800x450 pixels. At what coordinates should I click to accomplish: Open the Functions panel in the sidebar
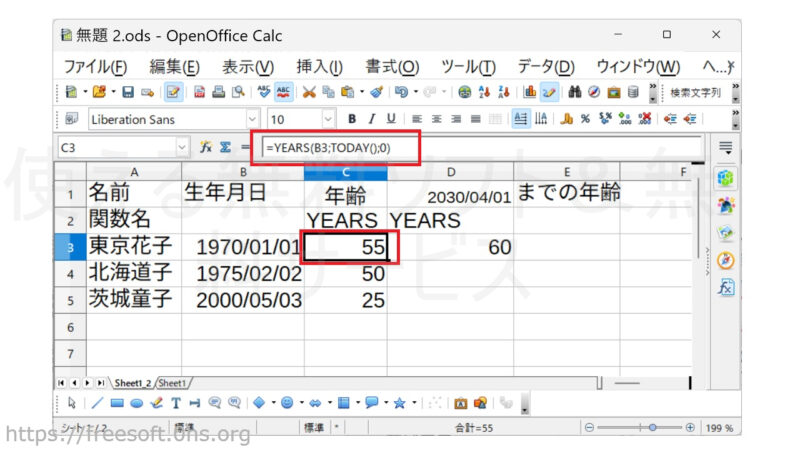[727, 287]
